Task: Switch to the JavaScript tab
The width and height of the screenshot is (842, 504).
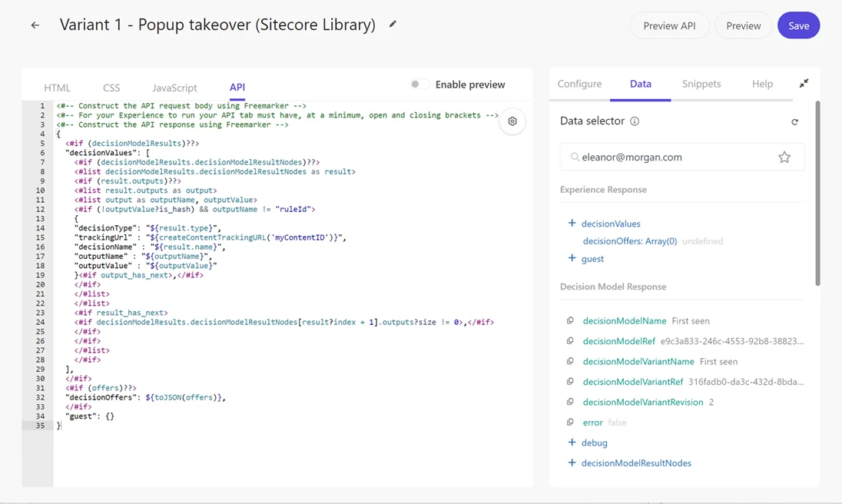Action: pyautogui.click(x=174, y=88)
